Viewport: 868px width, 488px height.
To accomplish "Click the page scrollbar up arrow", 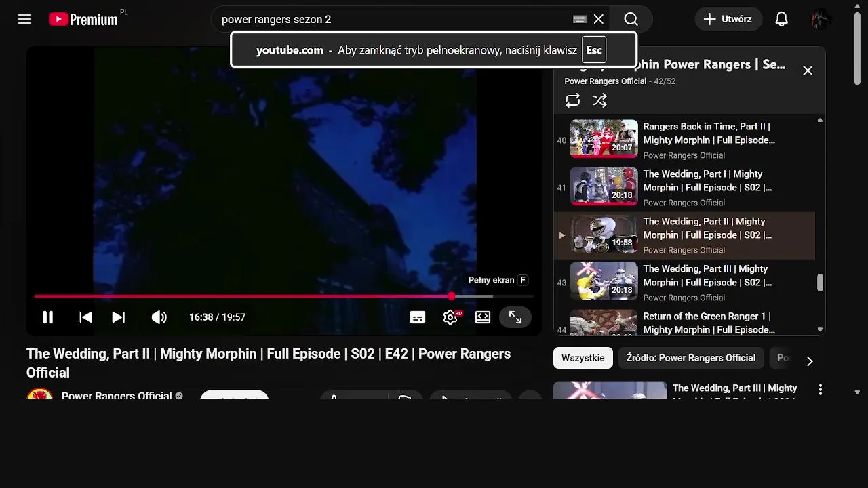I will 857,5.
